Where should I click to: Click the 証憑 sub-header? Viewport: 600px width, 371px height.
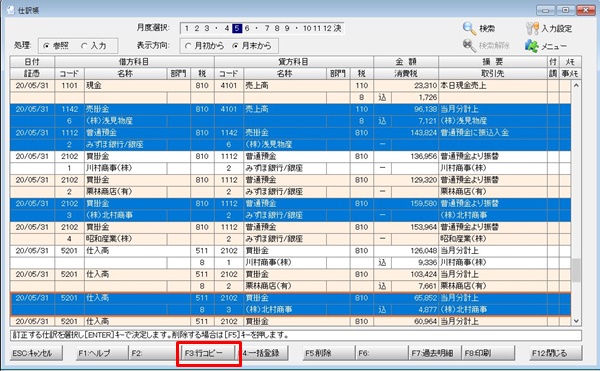32,73
